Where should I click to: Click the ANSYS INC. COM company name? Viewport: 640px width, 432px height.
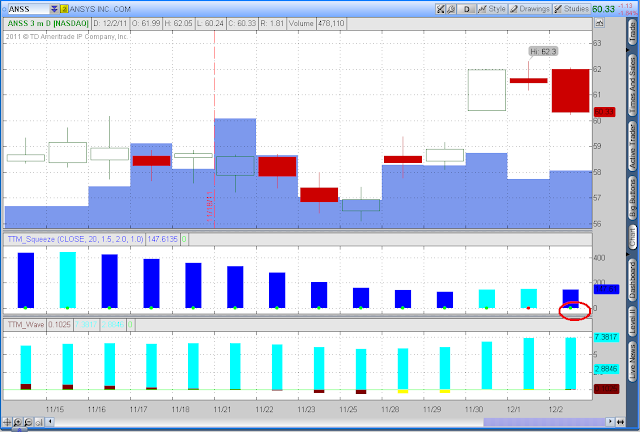(x=100, y=9)
